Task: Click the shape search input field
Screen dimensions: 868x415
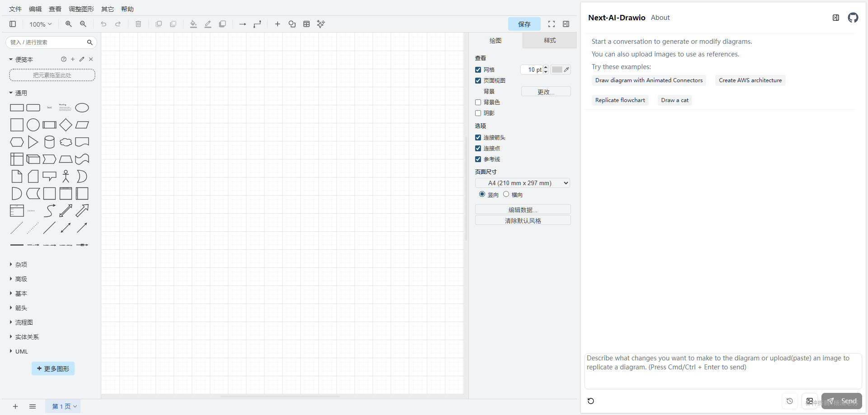Action: 51,42
